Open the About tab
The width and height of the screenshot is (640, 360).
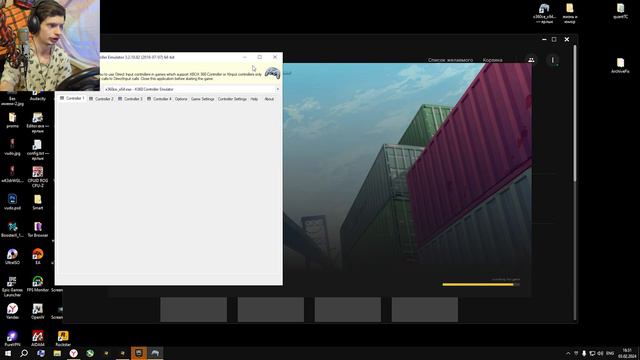[269, 99]
